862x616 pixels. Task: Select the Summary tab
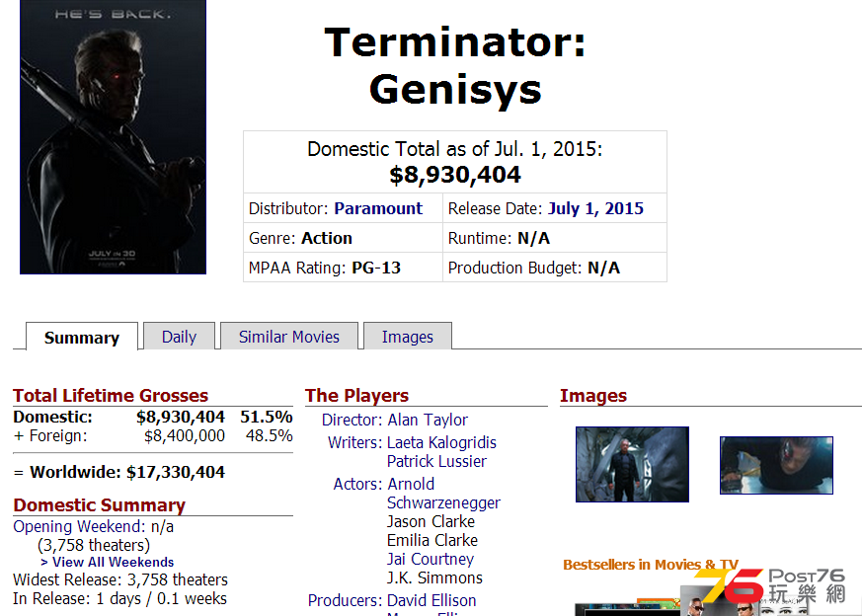coord(81,338)
